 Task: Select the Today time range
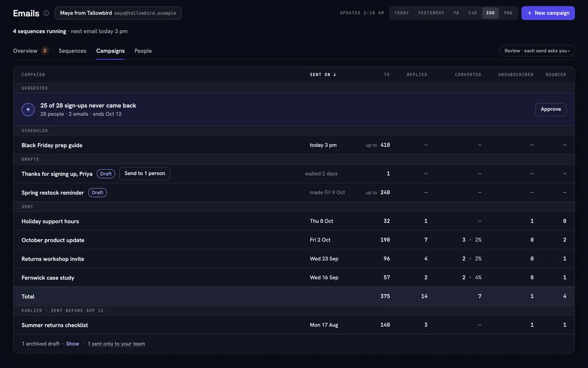[x=401, y=13]
